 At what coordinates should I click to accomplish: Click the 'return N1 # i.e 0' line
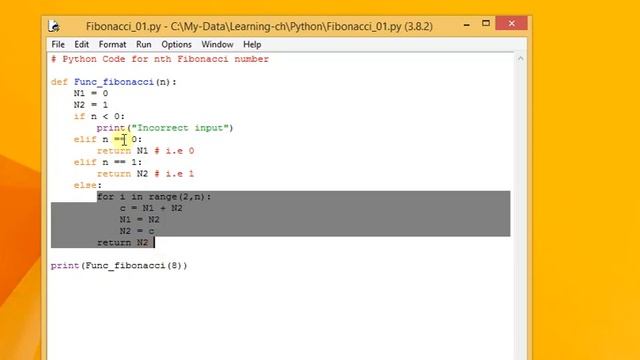point(145,151)
